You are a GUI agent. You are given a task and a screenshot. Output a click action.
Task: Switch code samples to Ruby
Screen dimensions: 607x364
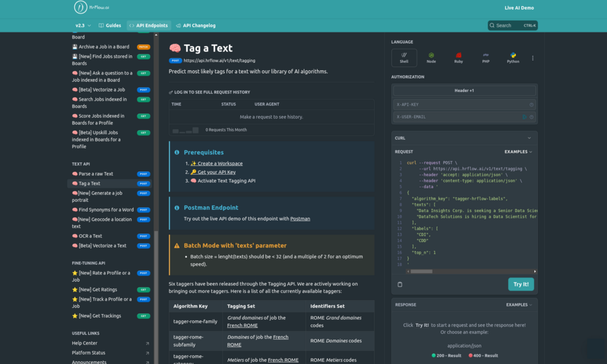click(x=458, y=57)
